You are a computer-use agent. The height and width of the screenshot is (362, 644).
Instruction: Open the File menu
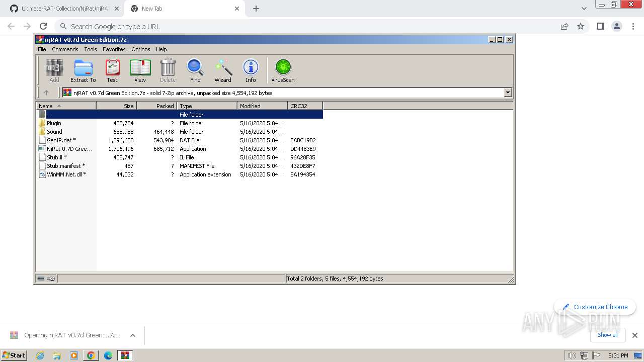(42, 49)
